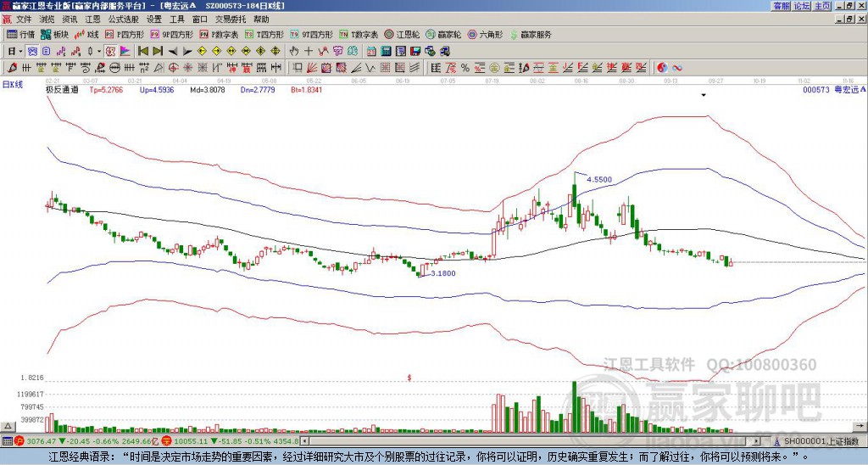The image size is (868, 465).
Task: Open the 交易委托 menu
Action: [231, 20]
